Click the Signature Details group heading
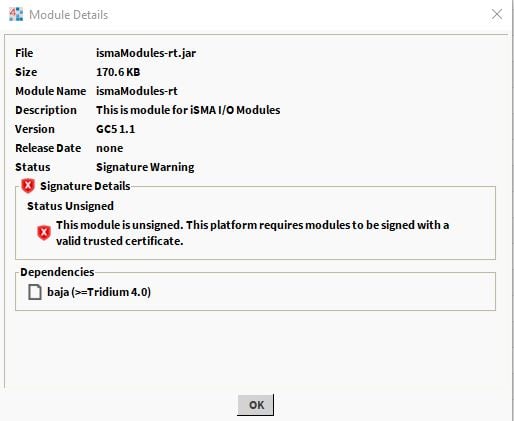Screen dimensions: 514x421 pyautogui.click(x=85, y=186)
